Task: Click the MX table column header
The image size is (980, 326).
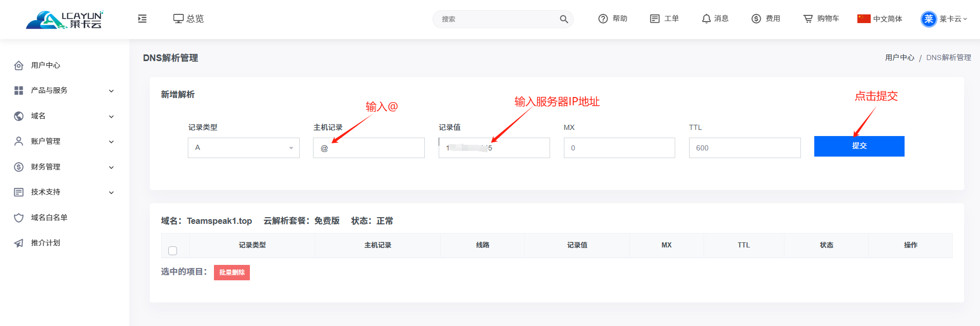Action: [x=667, y=245]
